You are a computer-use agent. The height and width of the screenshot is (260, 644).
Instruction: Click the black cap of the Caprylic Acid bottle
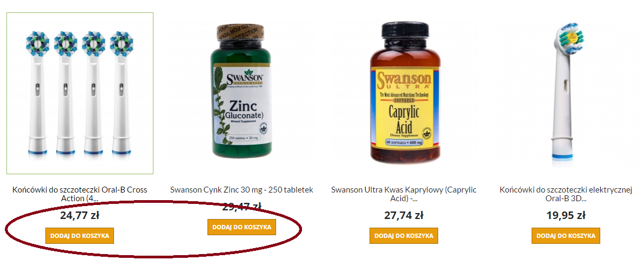tap(405, 31)
